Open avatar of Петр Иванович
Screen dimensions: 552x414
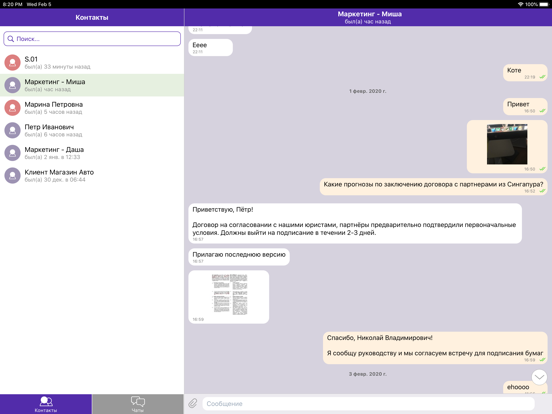tap(12, 130)
